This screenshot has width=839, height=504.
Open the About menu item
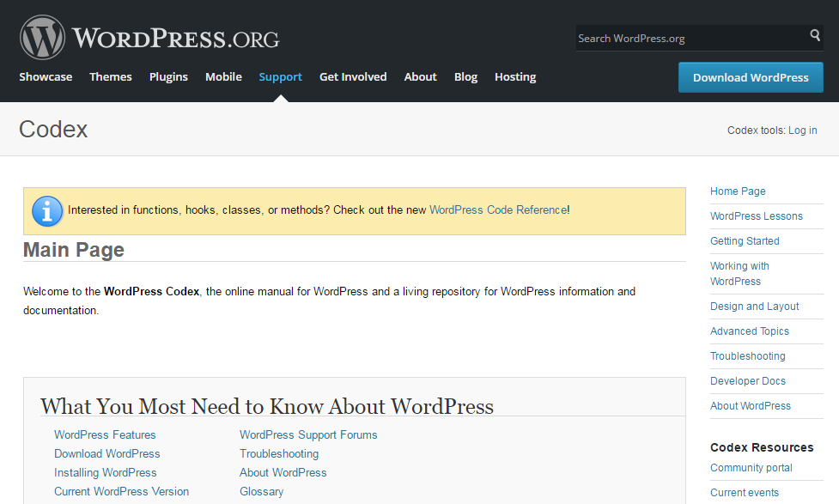pyautogui.click(x=420, y=77)
